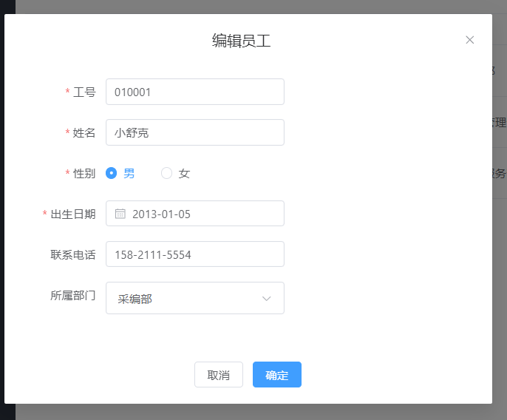Close the 编辑员工 dialog with X icon
Image resolution: width=507 pixels, height=420 pixels.
pyautogui.click(x=469, y=40)
